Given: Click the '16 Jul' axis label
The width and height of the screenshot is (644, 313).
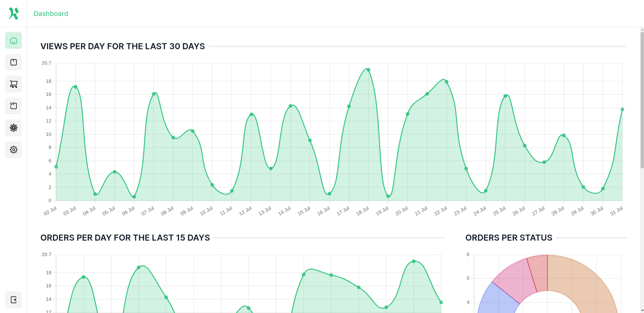Looking at the screenshot, I should pyautogui.click(x=324, y=211).
